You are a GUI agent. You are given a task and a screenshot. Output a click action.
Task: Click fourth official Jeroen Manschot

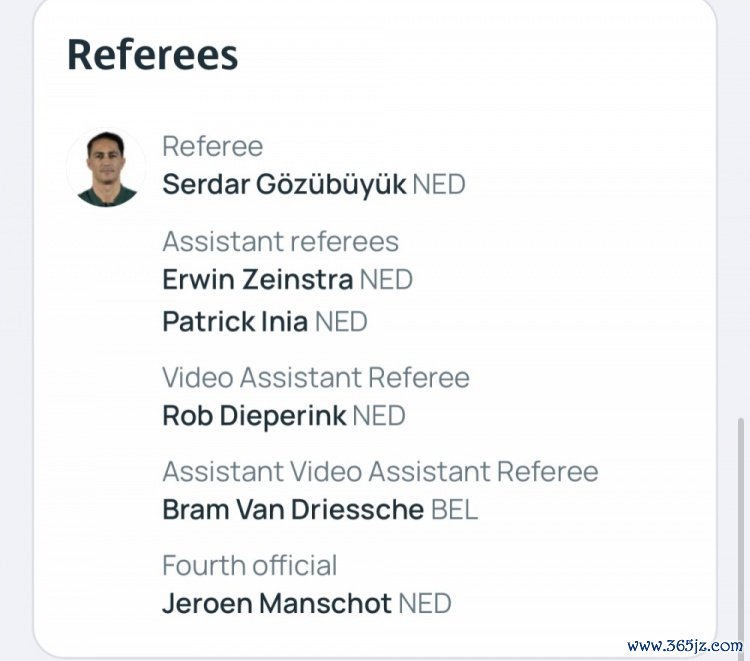coord(276,603)
